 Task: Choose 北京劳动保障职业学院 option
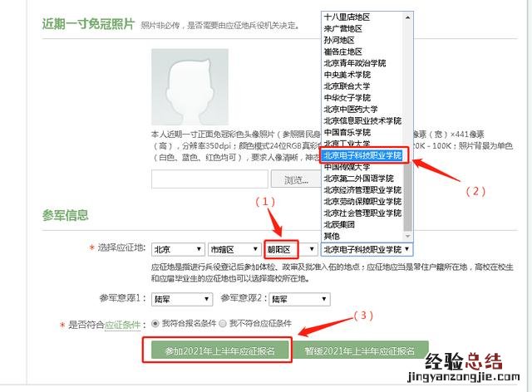point(362,202)
